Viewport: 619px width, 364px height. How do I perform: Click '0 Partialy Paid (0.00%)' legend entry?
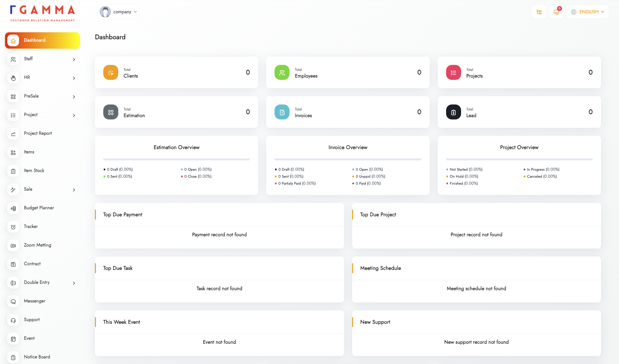(295, 183)
